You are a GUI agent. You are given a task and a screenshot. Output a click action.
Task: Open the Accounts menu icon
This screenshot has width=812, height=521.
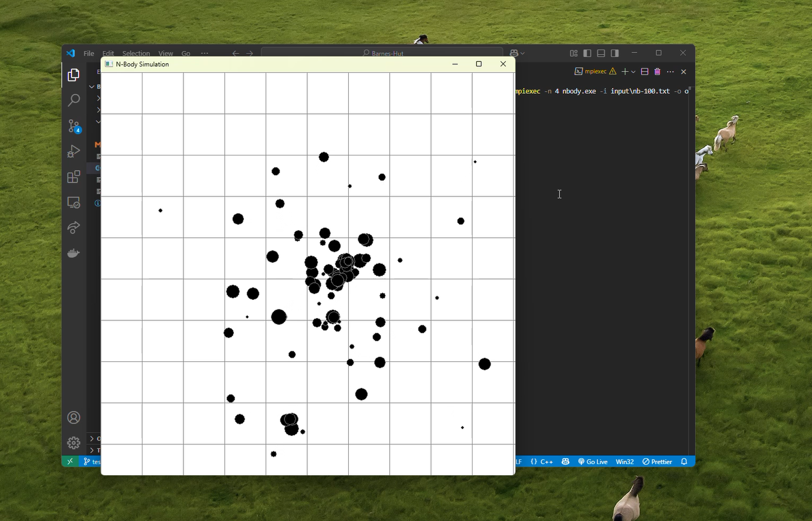click(x=73, y=418)
